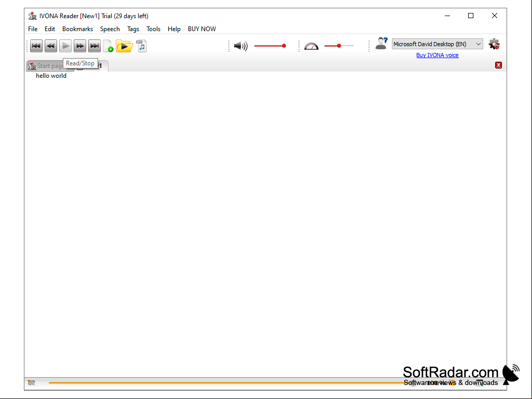This screenshot has height=399, width=532.
Task: Maximize the IVONA Reader window
Action: click(x=471, y=16)
